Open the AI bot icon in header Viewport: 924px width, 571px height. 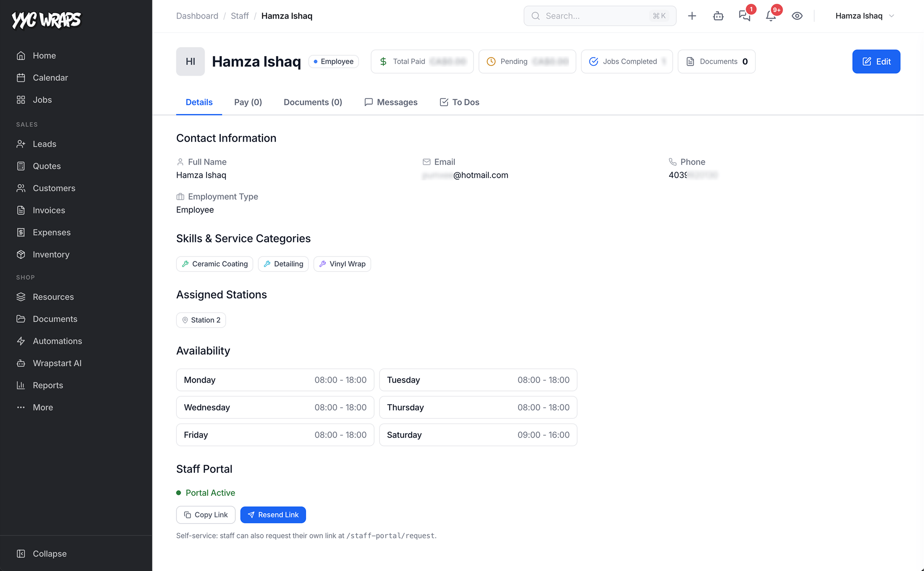(x=718, y=16)
